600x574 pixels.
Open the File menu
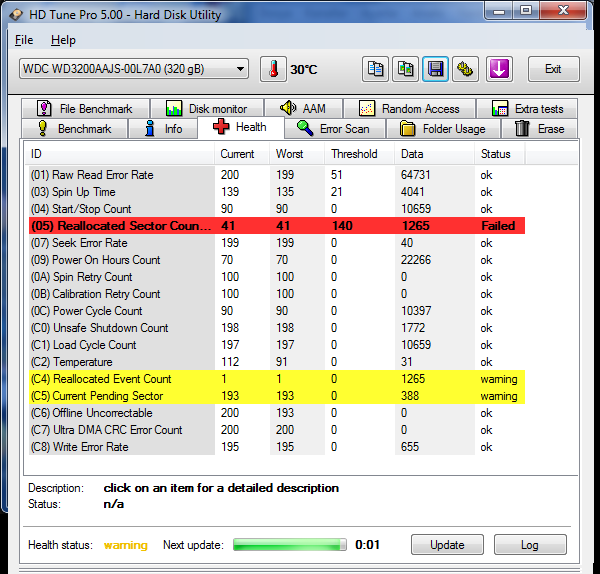click(24, 40)
